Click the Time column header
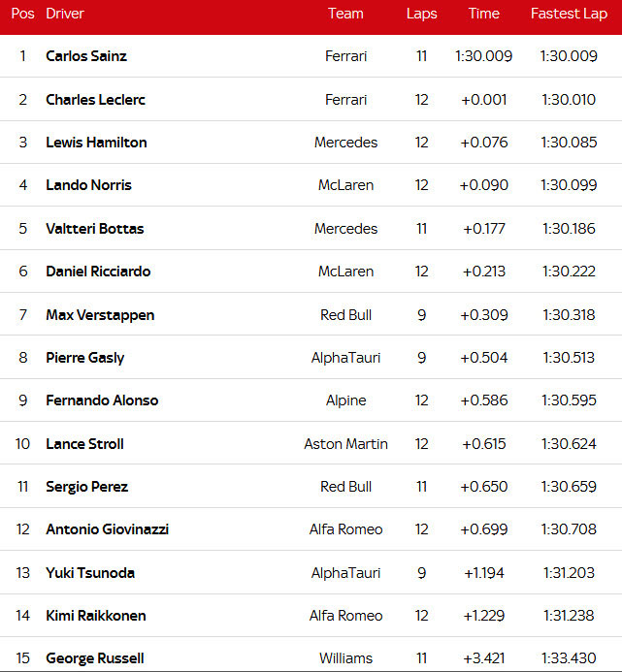622x672 pixels. coord(483,14)
